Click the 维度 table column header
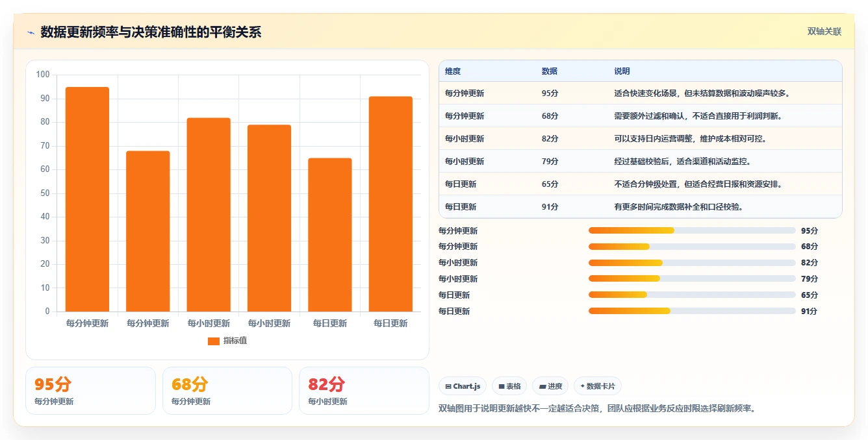This screenshot has width=868, height=440. (453, 71)
